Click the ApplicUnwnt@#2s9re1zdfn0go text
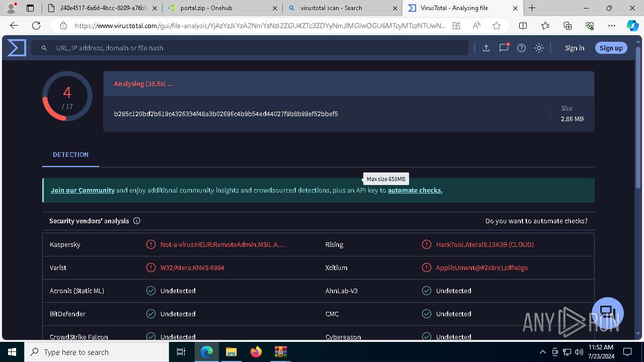Image resolution: width=644 pixels, height=362 pixels. point(482,267)
